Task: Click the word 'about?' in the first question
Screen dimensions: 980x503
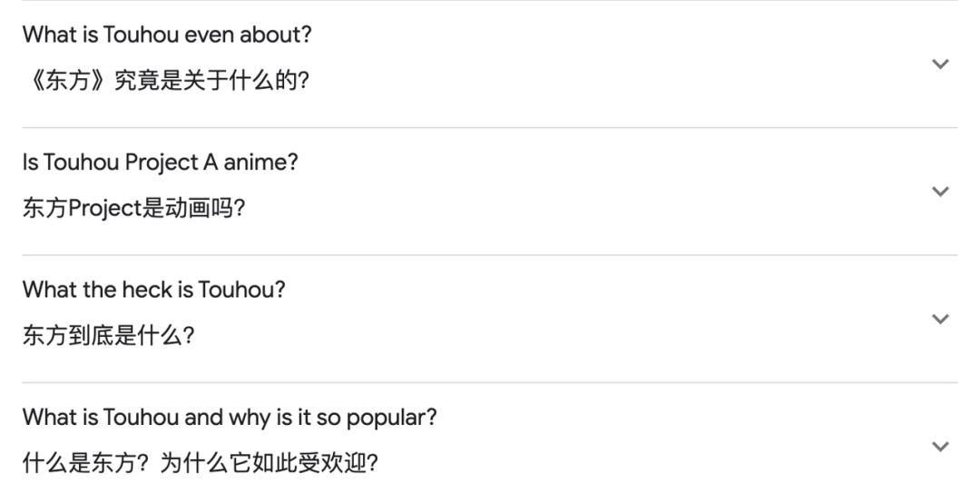Action: point(281,35)
